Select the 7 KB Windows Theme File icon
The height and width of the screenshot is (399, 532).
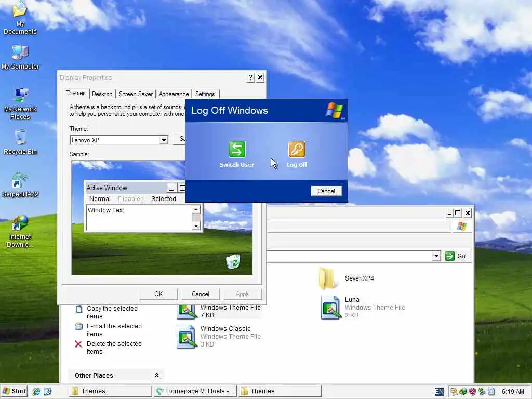(x=187, y=312)
